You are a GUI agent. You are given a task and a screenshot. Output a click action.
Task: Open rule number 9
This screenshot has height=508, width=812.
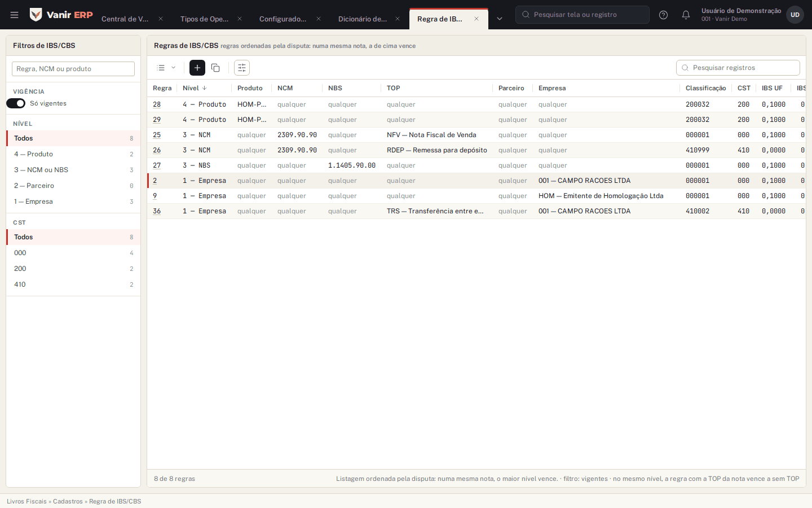(x=155, y=196)
